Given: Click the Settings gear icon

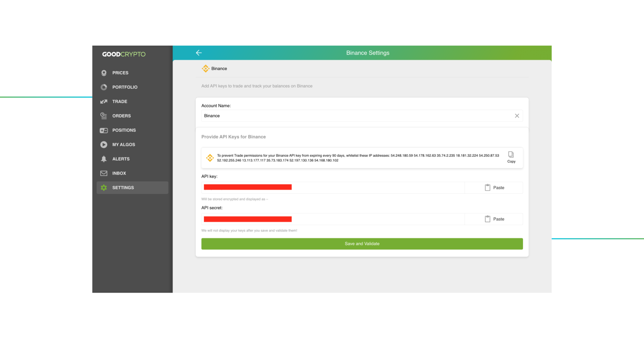Looking at the screenshot, I should 104,188.
